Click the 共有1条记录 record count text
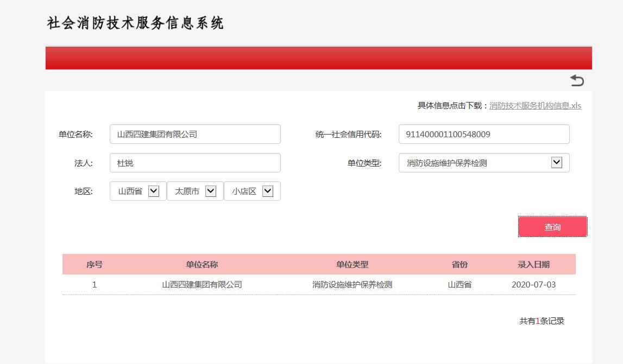Viewport: 623px width, 364px height. pyautogui.click(x=542, y=321)
